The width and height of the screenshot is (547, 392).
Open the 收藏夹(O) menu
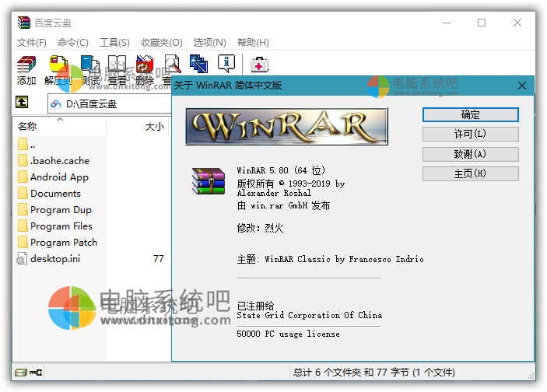click(x=162, y=43)
